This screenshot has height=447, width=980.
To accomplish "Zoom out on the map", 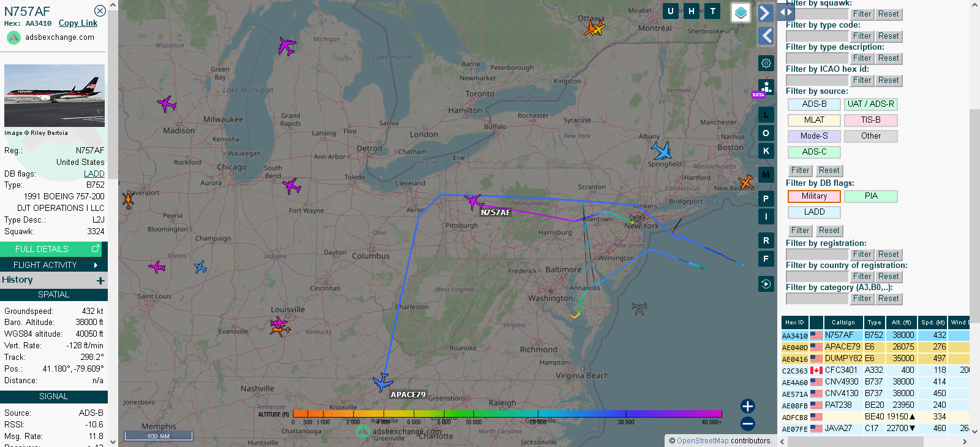I will click(x=747, y=424).
